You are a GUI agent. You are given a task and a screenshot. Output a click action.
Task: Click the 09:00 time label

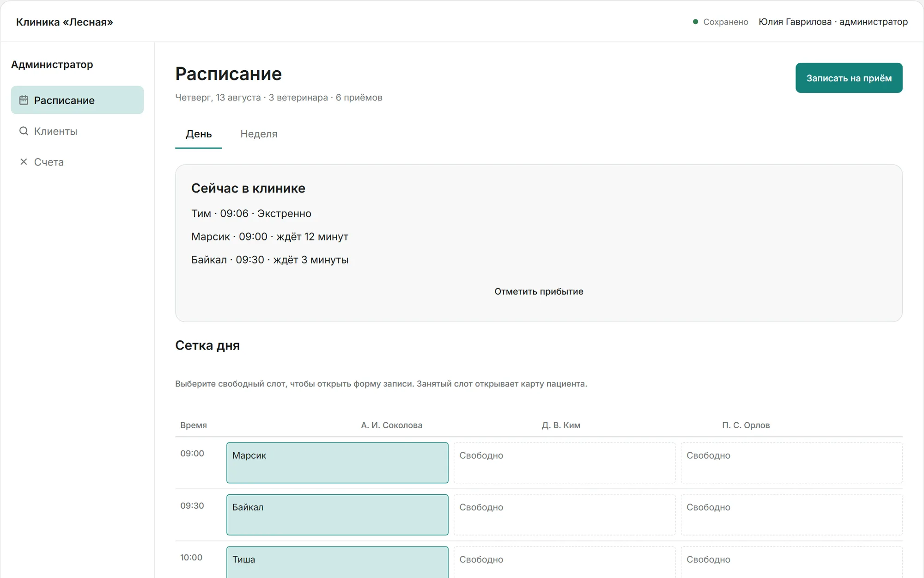[192, 453]
